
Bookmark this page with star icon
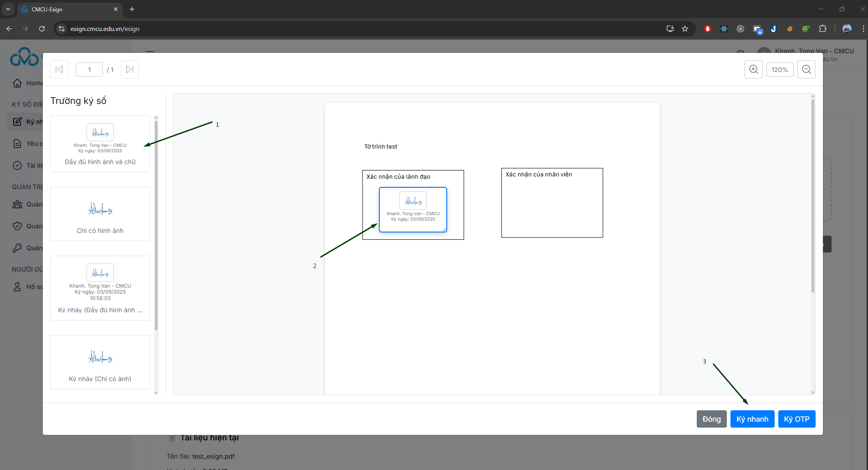685,29
